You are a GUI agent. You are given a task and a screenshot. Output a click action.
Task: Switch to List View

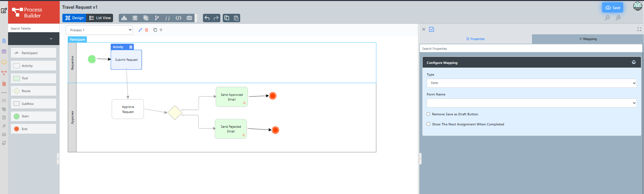(x=100, y=18)
